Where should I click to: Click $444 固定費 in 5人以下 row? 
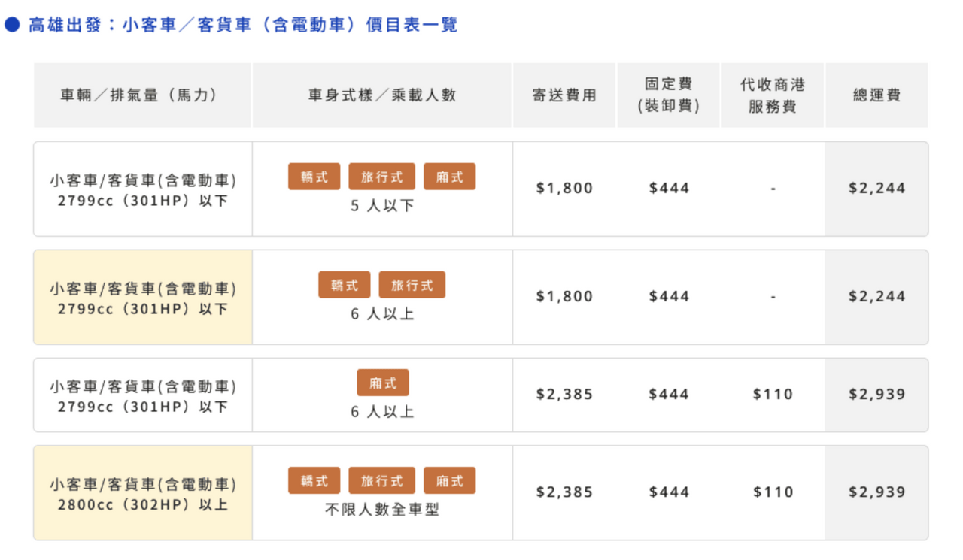click(x=669, y=188)
